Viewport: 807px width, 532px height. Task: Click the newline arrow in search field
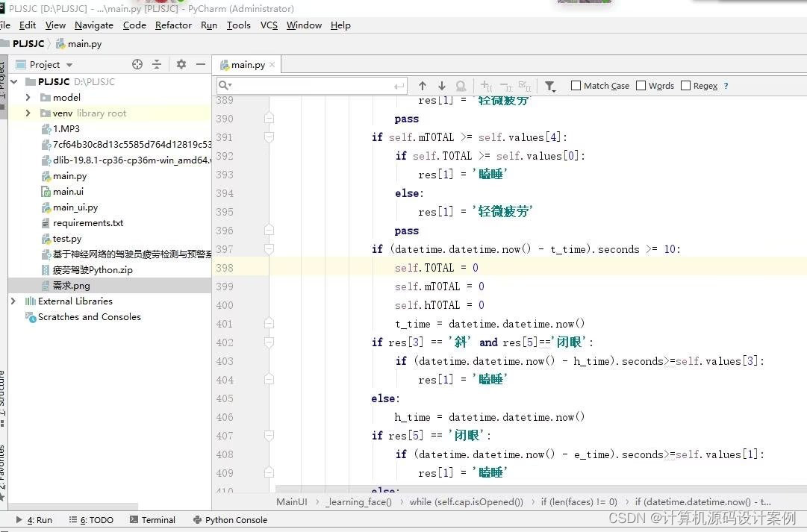pos(399,86)
